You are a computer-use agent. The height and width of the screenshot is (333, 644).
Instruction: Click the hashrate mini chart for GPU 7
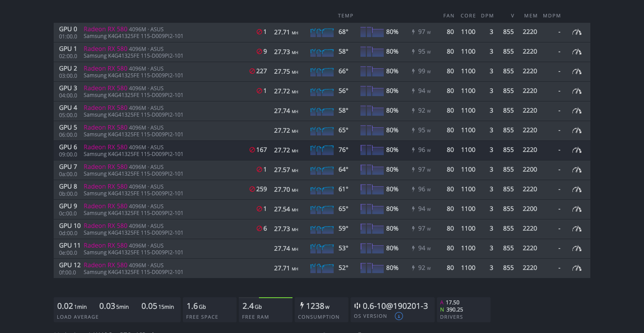[322, 169]
